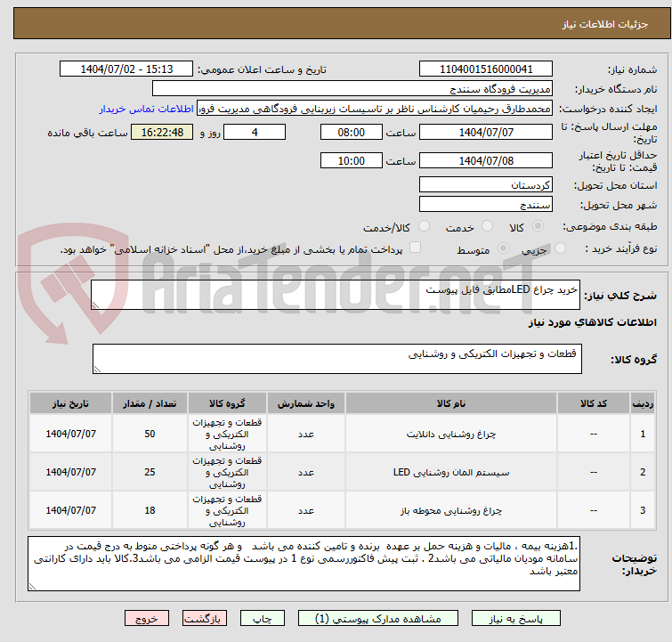Select the جزیی purchase type radio
672x642 pixels.
pos(560,248)
